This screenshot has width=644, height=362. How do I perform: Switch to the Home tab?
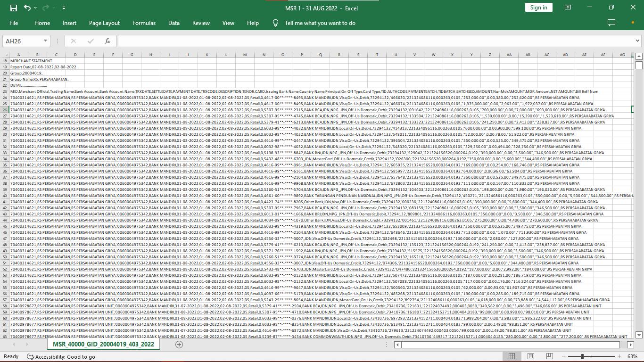click(42, 23)
